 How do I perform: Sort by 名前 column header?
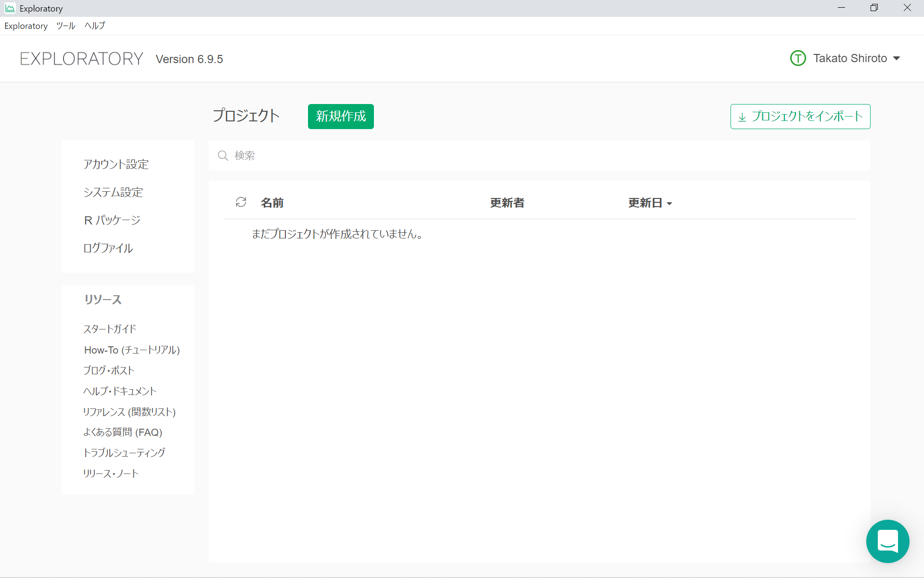pyautogui.click(x=272, y=203)
